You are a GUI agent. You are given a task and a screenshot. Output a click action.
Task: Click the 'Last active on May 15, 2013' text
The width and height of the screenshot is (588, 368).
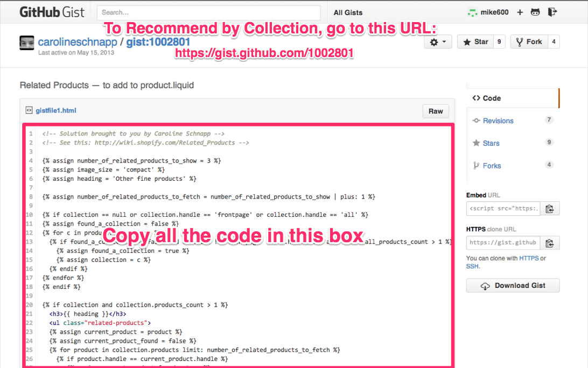point(76,53)
